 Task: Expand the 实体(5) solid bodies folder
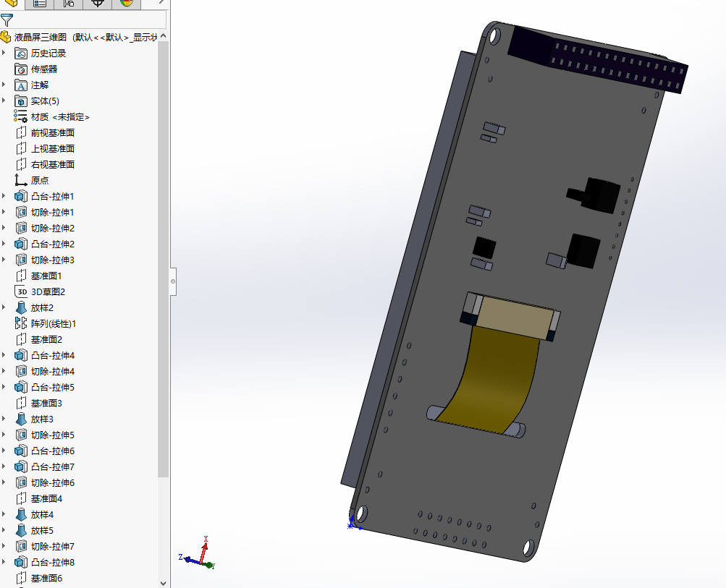pos(4,101)
